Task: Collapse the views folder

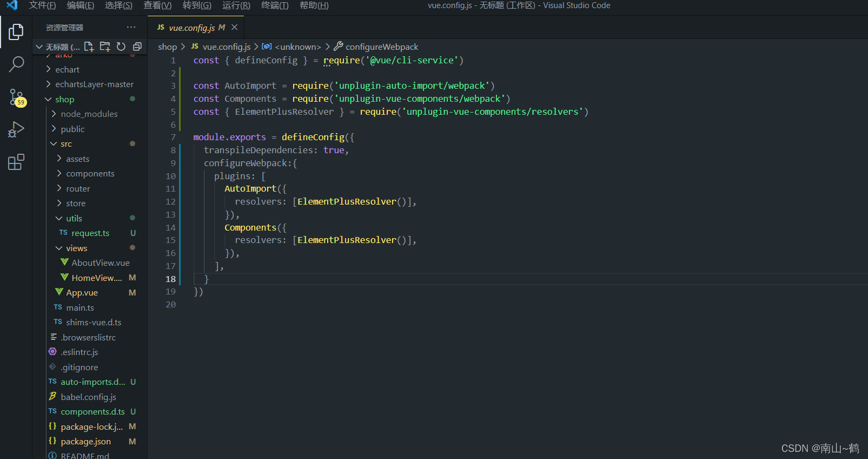Action: click(x=59, y=248)
